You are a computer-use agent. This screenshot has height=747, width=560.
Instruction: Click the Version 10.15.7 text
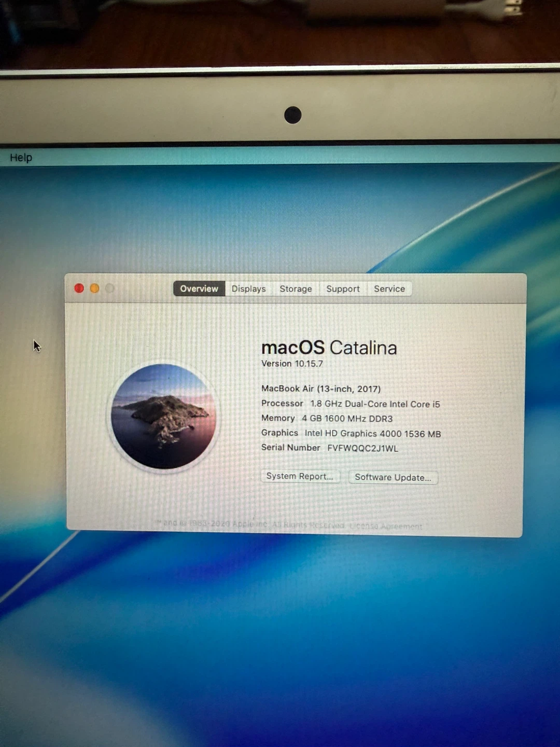coord(292,364)
